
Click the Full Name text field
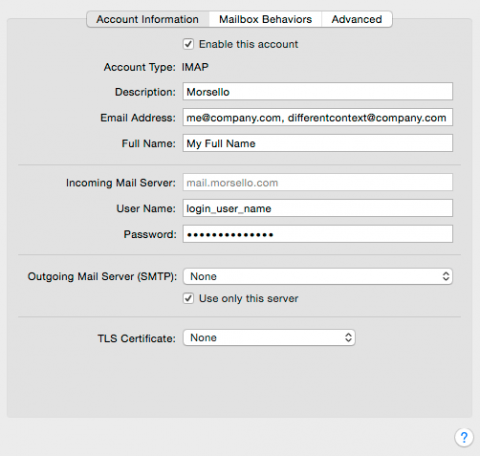click(318, 143)
